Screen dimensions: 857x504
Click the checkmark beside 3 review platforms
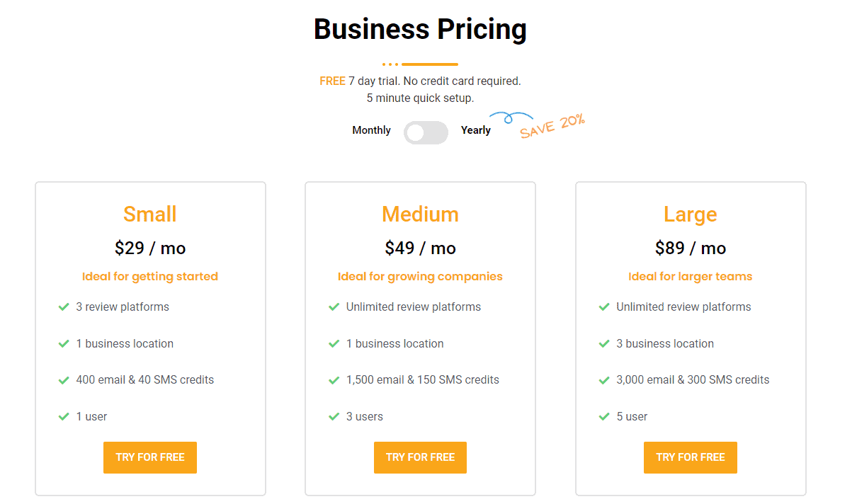(63, 307)
